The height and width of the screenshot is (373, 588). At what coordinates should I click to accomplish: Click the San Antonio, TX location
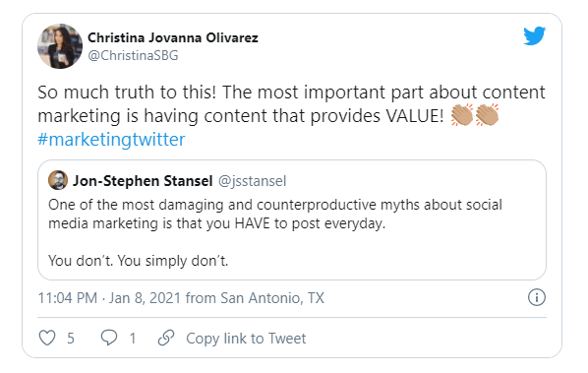[x=272, y=298]
